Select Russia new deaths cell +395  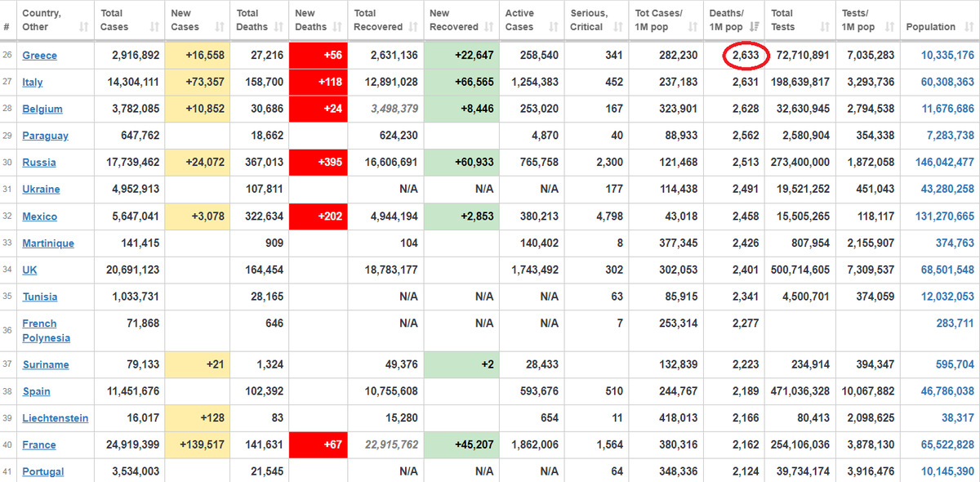318,163
